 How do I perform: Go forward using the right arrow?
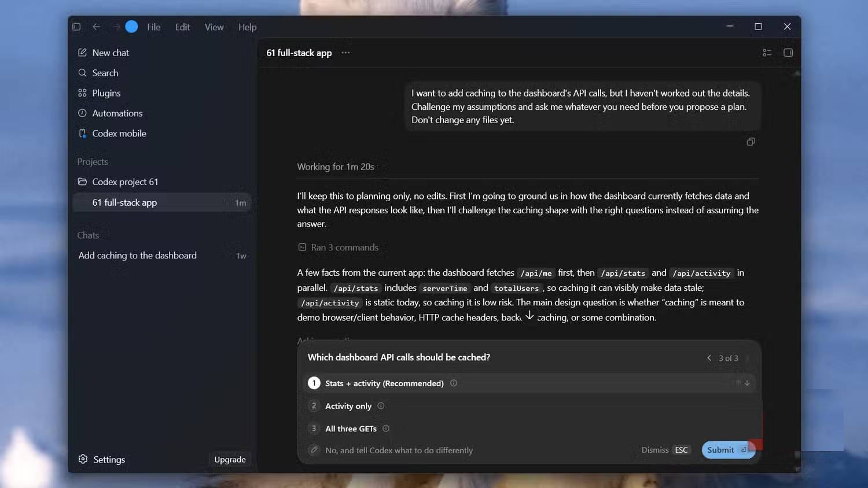click(116, 27)
